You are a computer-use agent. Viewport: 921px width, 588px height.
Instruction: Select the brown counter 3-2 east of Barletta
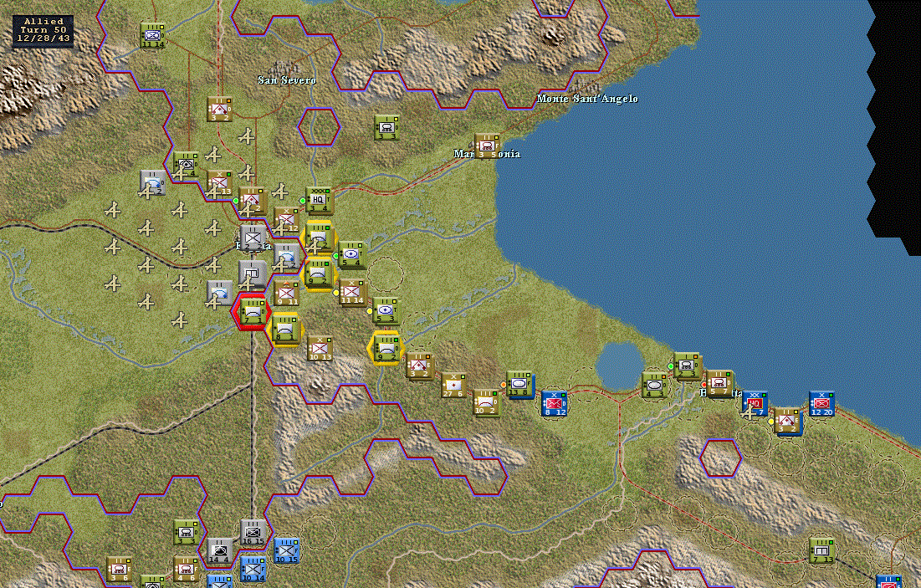[x=787, y=420]
